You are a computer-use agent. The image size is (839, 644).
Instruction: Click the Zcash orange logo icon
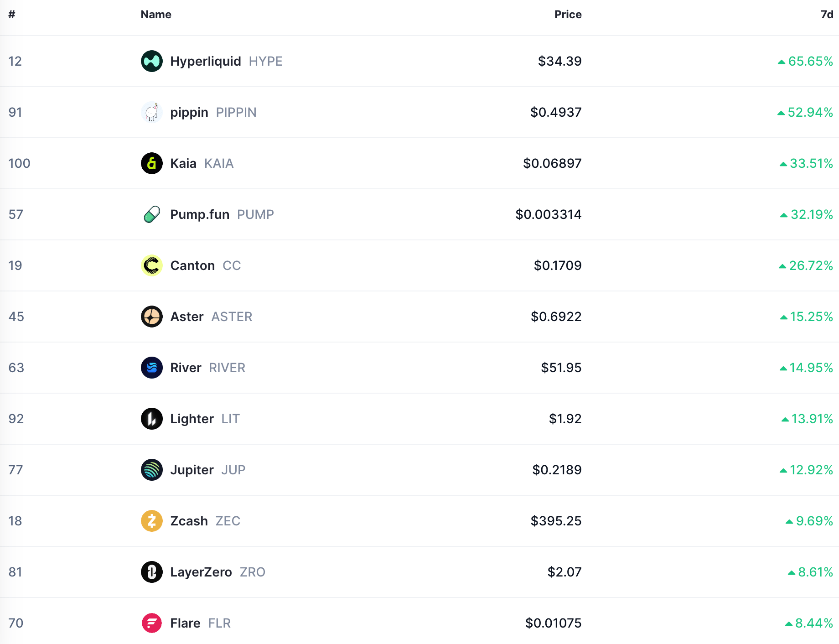(151, 521)
